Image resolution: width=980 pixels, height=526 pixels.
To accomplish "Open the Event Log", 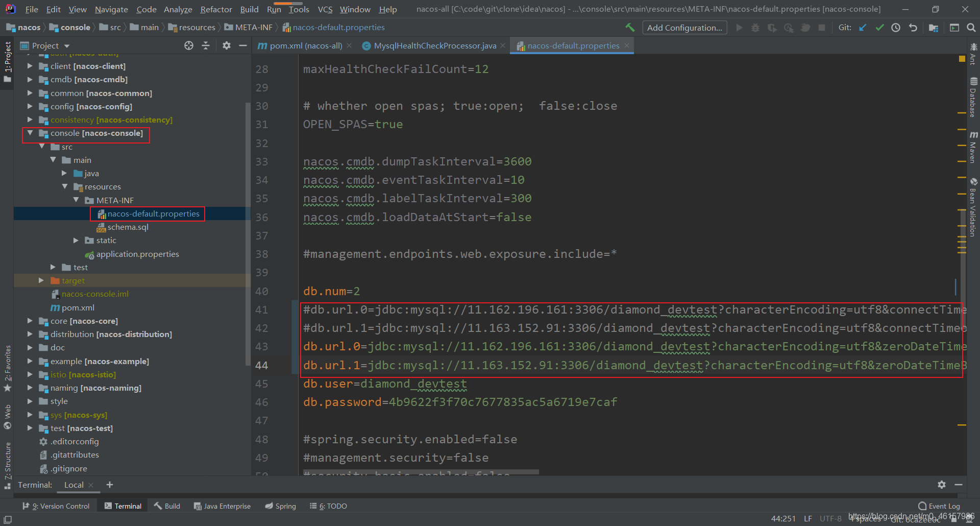I will coord(939,506).
